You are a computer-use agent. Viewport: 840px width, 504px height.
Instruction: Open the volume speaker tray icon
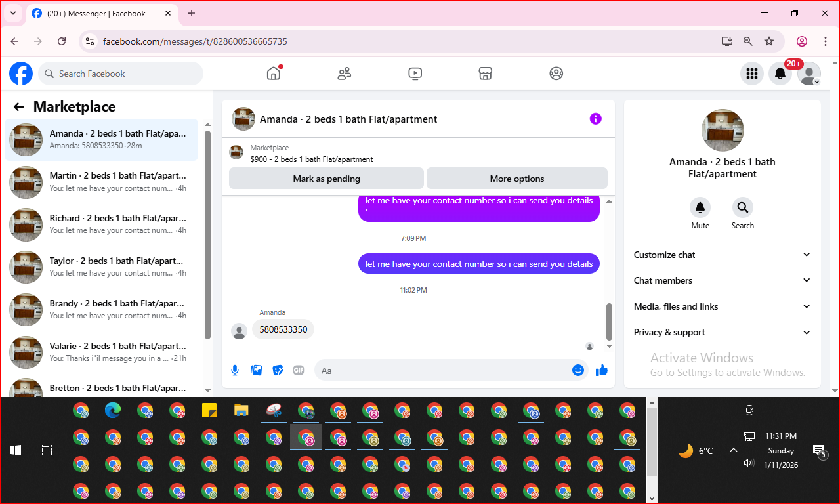click(749, 463)
